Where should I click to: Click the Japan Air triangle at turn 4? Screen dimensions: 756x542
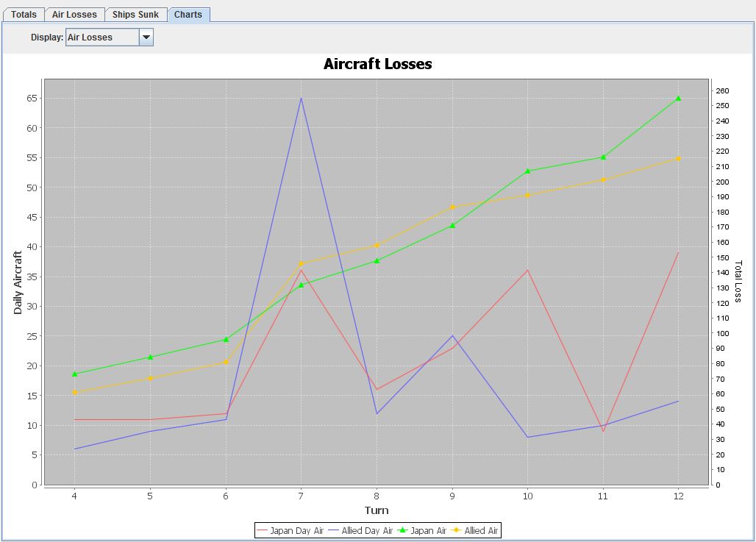(75, 374)
